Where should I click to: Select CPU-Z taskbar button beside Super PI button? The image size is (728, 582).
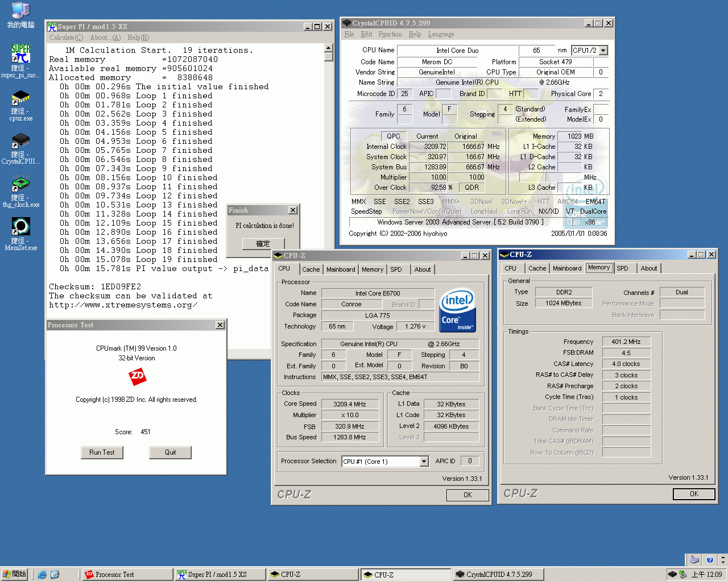(313, 575)
